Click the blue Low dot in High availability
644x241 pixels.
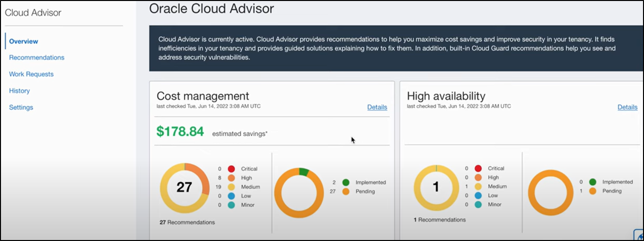479,196
